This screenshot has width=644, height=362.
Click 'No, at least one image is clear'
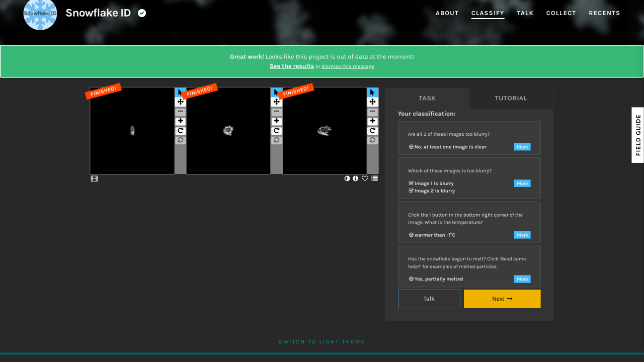click(x=448, y=147)
